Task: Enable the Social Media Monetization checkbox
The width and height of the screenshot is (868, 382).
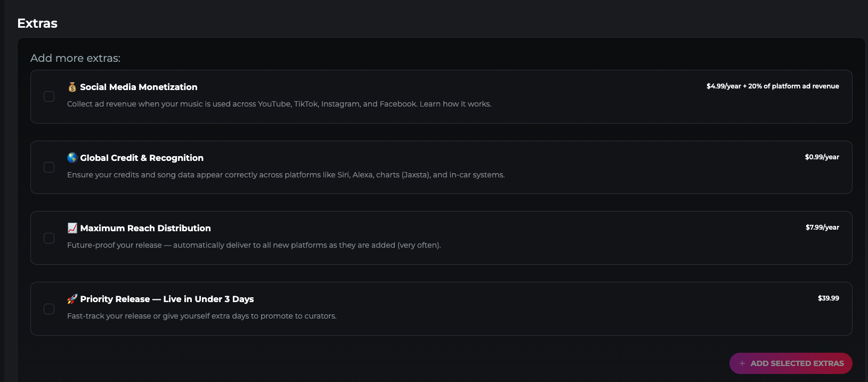Action: (x=49, y=96)
